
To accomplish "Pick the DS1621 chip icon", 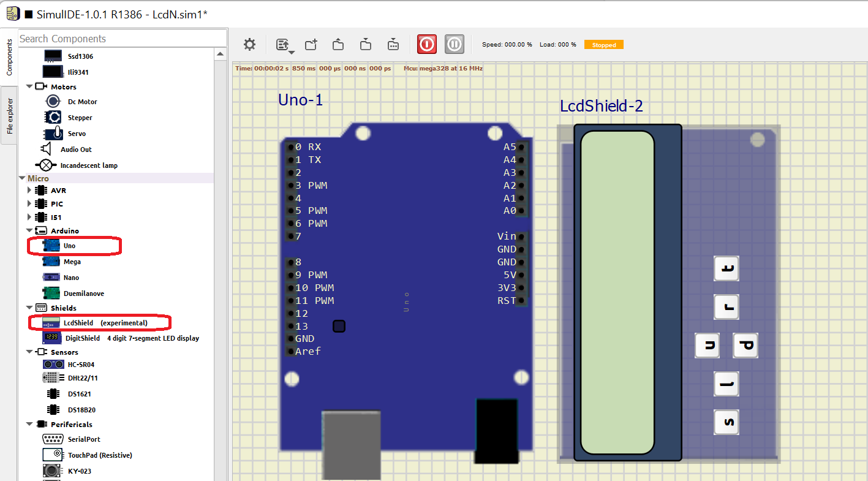I will (x=53, y=394).
